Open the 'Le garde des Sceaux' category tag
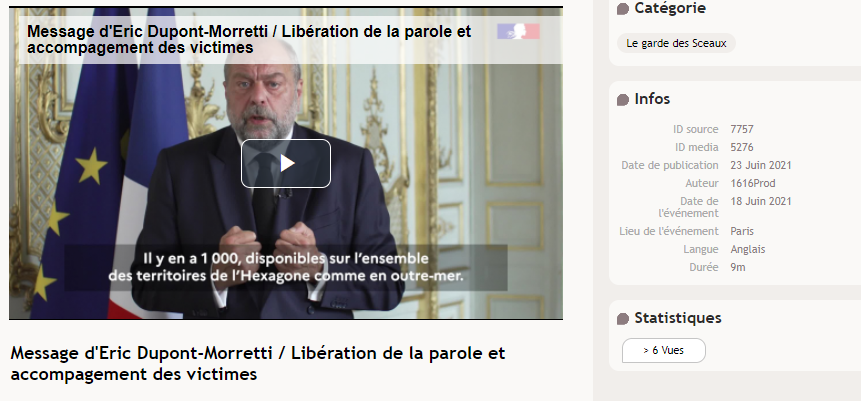The width and height of the screenshot is (861, 401). 676,43
